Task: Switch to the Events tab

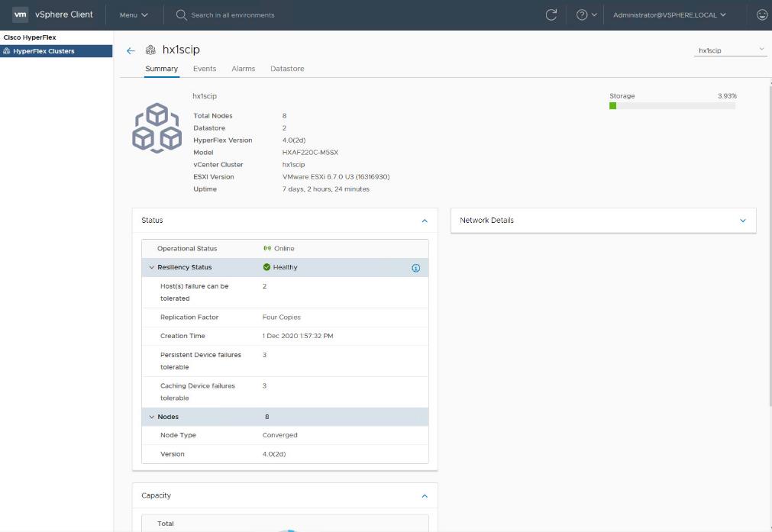Action: pyautogui.click(x=205, y=69)
